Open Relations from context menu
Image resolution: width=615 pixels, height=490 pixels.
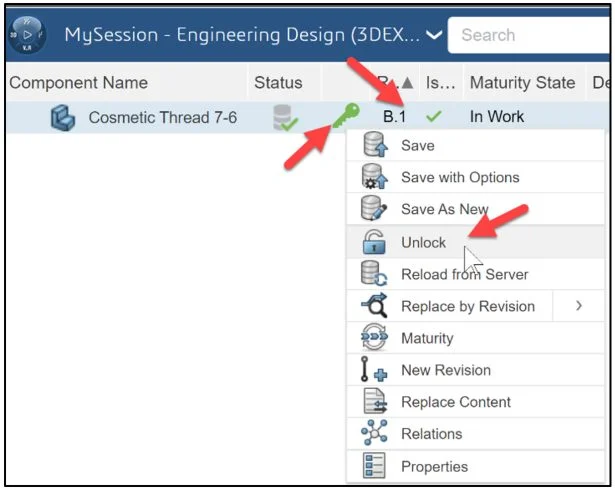[475, 434]
